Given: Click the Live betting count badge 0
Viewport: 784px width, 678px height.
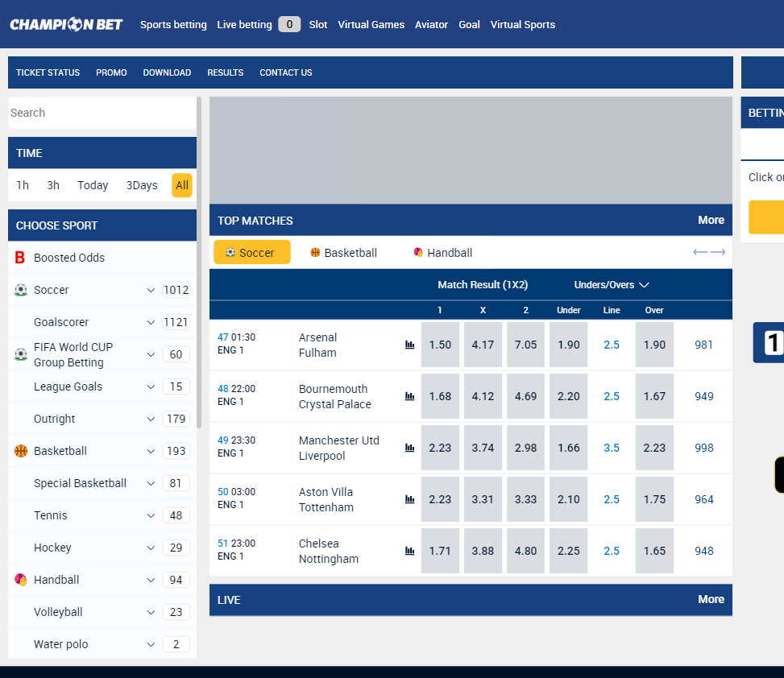Looking at the screenshot, I should [x=289, y=24].
